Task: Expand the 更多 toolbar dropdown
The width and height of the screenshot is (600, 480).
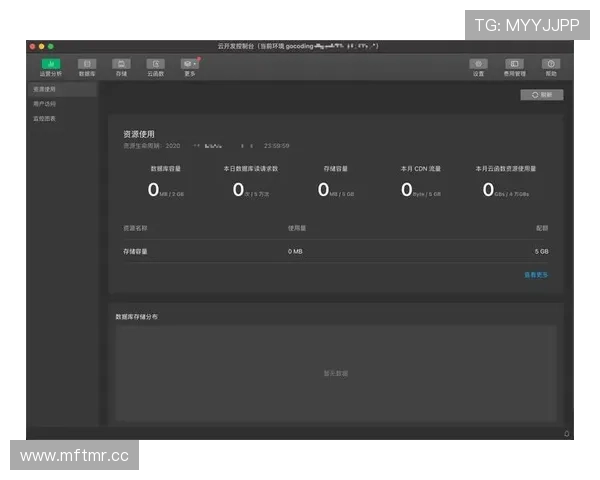Action: pos(190,66)
